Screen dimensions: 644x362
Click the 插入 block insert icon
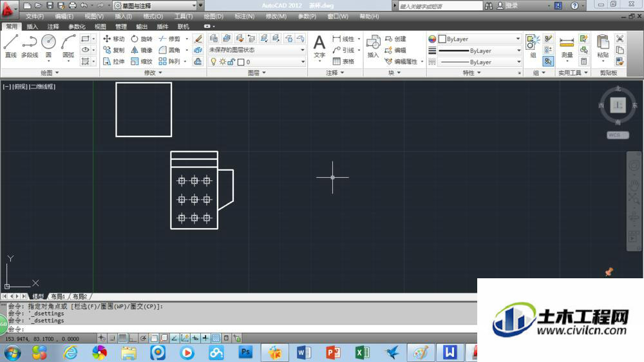(x=373, y=46)
